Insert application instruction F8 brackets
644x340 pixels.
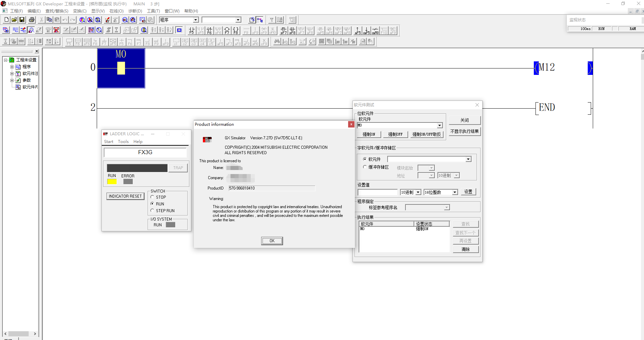tap(236, 31)
